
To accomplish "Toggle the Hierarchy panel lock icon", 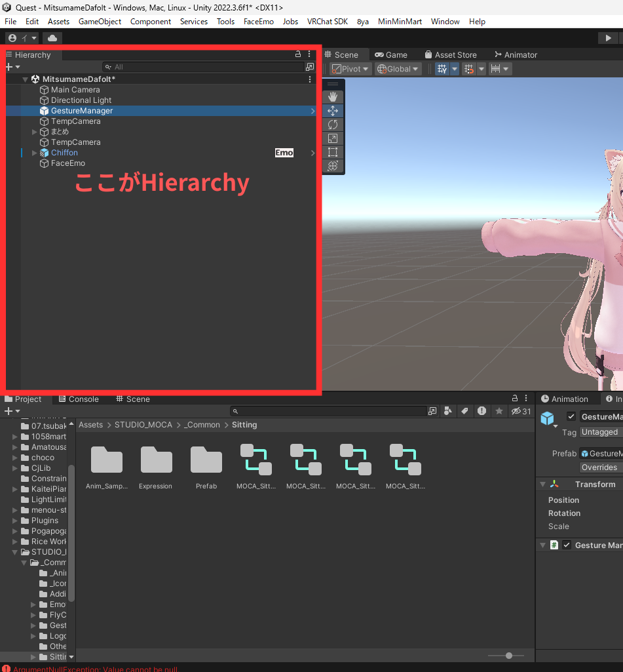I will (298, 55).
